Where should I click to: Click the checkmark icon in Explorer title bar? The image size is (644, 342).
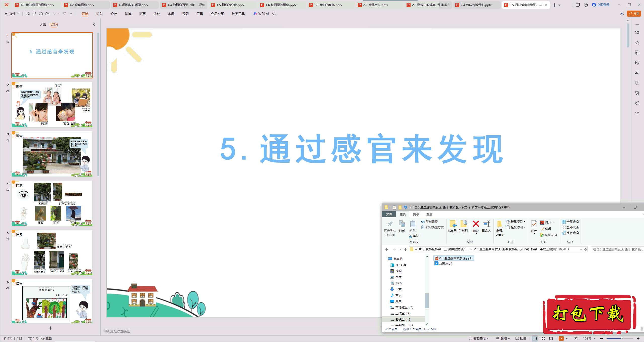[394, 207]
